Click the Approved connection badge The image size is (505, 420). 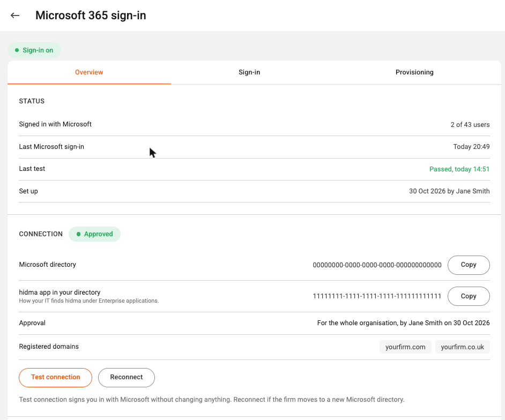coord(95,234)
